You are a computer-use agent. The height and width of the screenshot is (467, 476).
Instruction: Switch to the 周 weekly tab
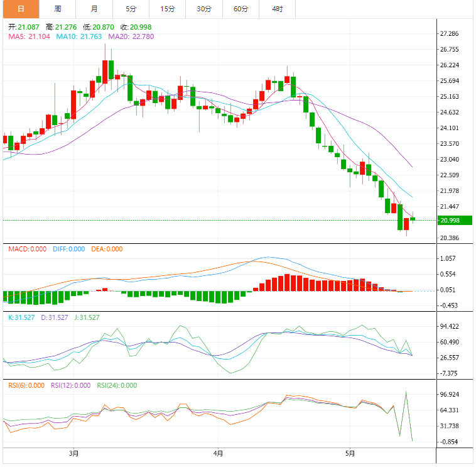(58, 9)
